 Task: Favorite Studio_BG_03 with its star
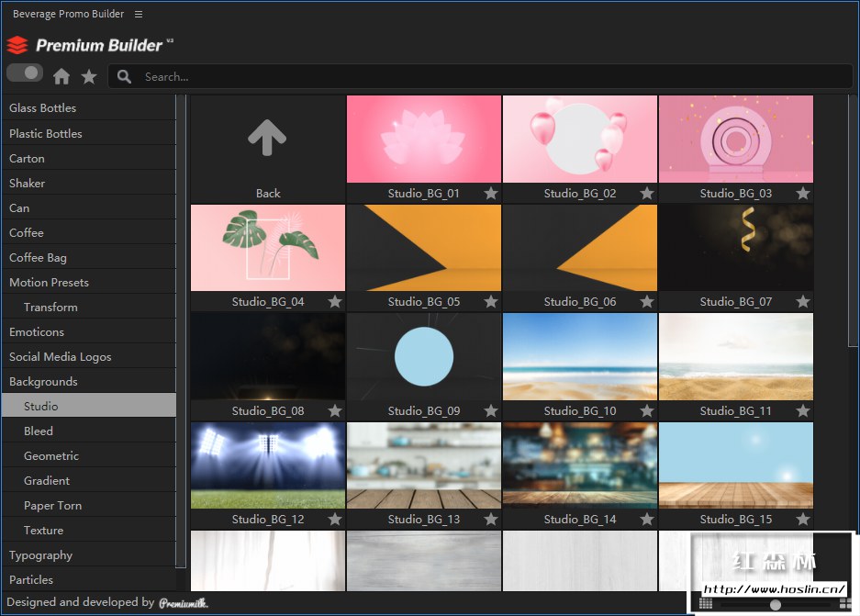pyautogui.click(x=803, y=193)
